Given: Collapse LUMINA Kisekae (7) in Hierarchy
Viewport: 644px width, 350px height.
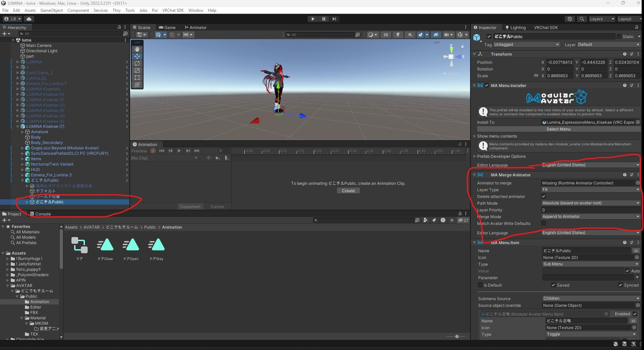Looking at the screenshot, I should coord(18,126).
